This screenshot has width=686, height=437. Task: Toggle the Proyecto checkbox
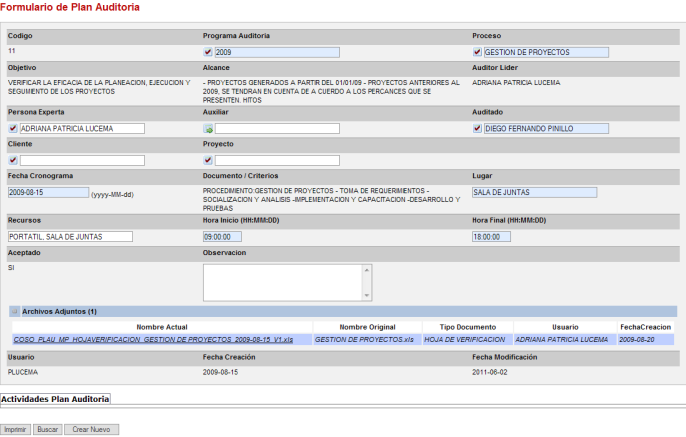coord(208,160)
